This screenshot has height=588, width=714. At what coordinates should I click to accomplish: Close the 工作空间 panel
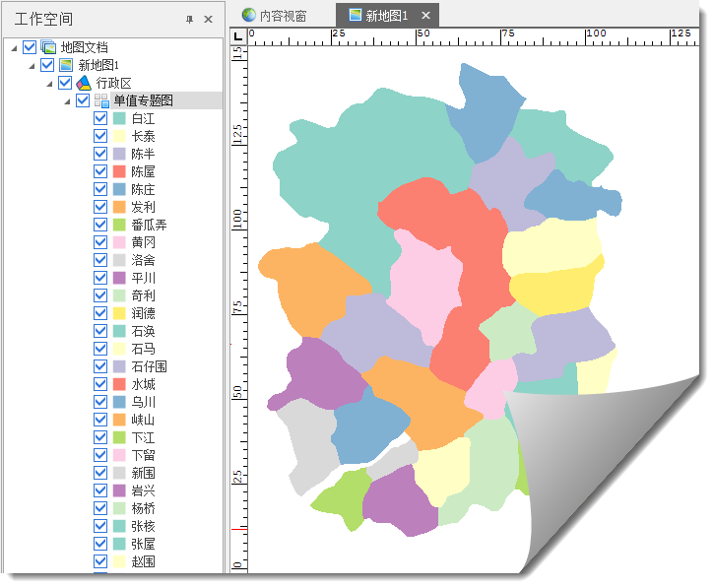coord(208,20)
